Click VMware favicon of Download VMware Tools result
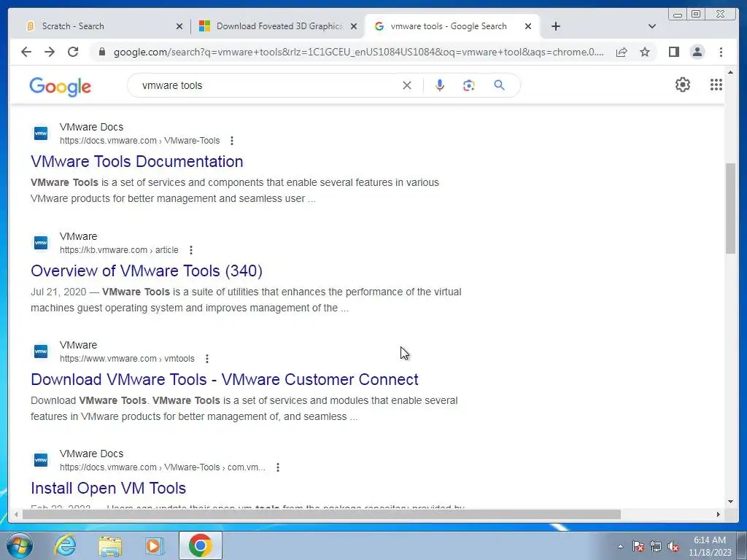The image size is (747, 560). coord(41,351)
